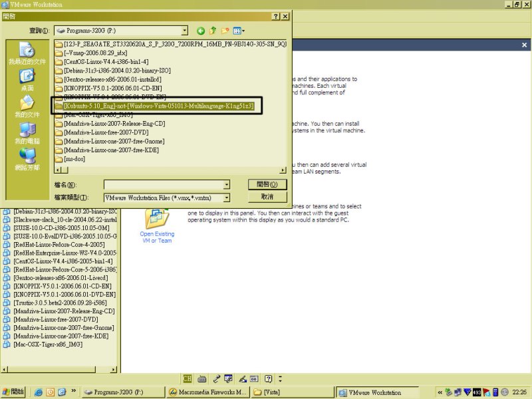Image resolution: width=532 pixels, height=399 pixels.
Task: Click the VMware sidebar's right scroll arrow
Action: [114, 370]
